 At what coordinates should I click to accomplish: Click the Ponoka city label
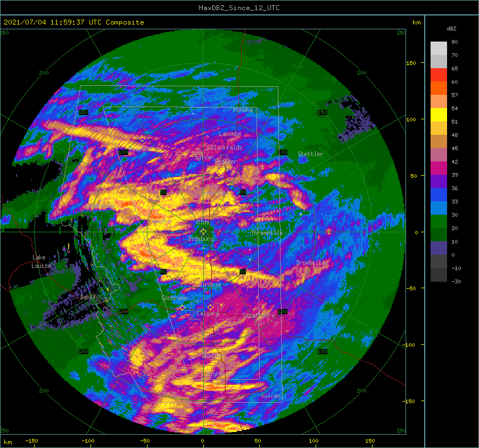pos(243,110)
